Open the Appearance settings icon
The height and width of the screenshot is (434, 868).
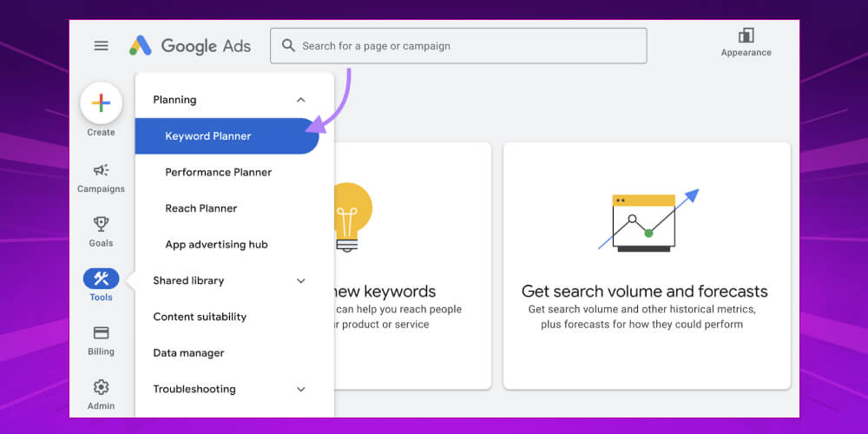[746, 36]
